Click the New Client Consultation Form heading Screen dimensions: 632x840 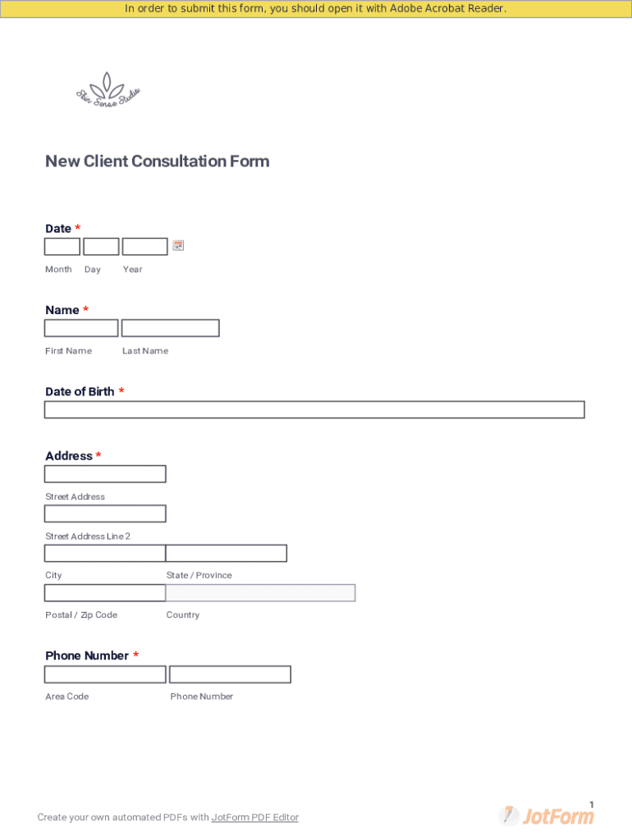point(157,161)
